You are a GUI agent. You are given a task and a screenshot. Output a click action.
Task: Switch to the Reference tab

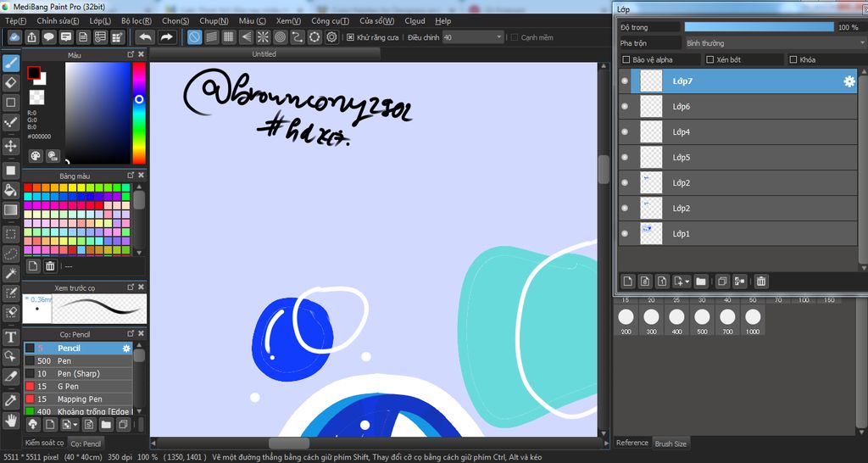pos(632,443)
